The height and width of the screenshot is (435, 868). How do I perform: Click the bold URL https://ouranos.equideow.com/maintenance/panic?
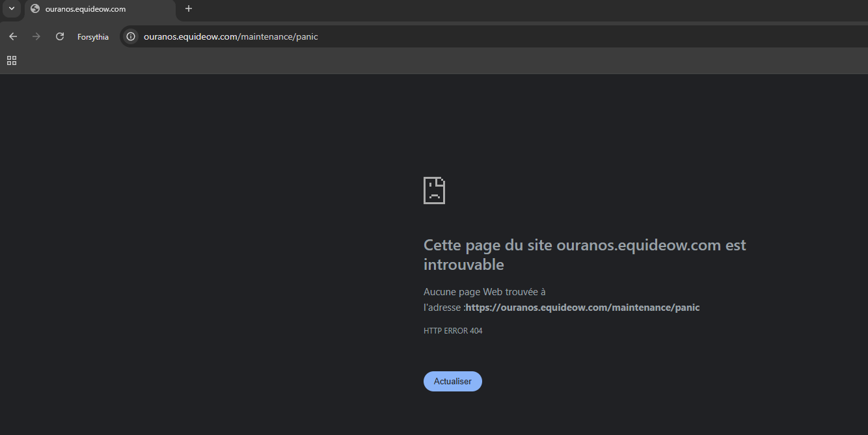(x=582, y=308)
